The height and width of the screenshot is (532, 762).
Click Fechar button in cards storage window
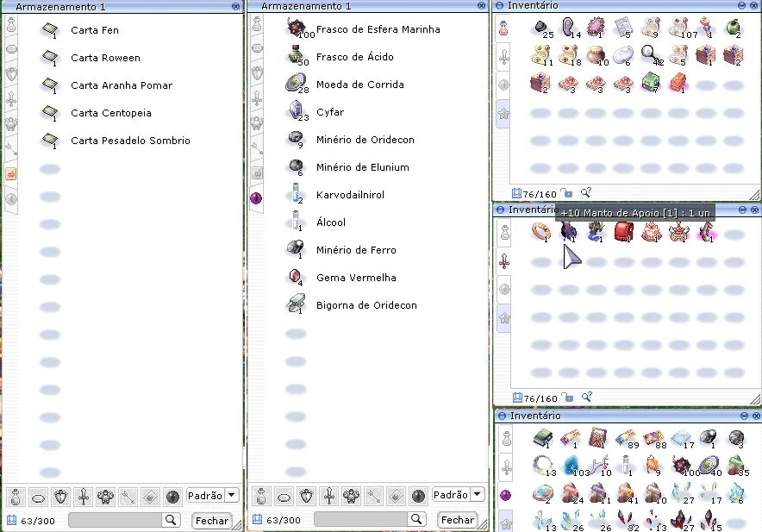pos(211,521)
